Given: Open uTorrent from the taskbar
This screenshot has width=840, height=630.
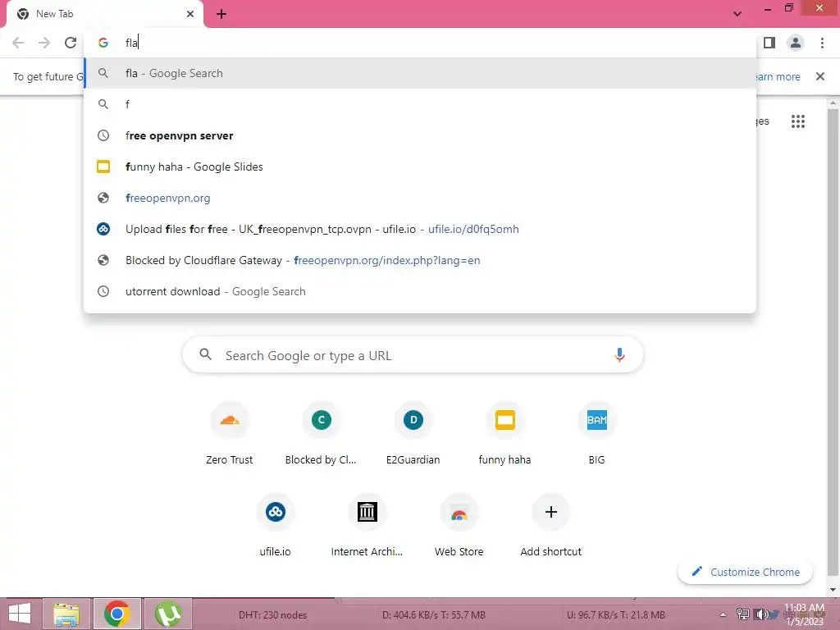Looking at the screenshot, I should tap(167, 614).
